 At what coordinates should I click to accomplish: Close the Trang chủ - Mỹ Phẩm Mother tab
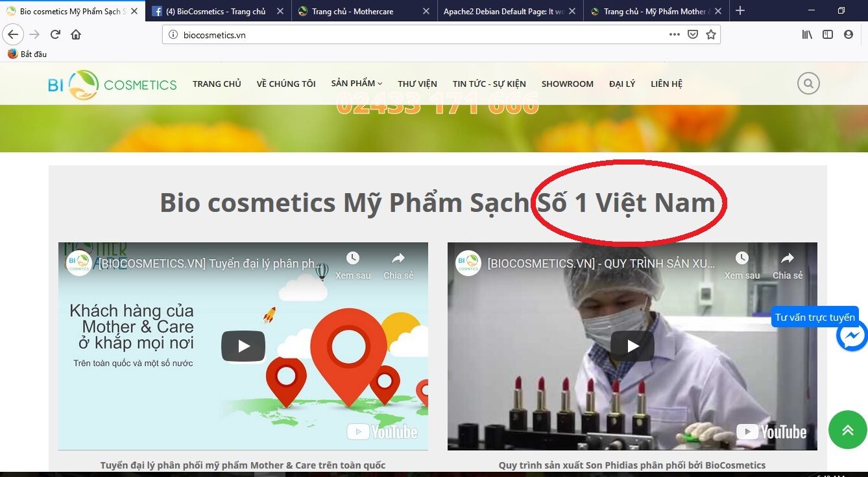[x=718, y=11]
